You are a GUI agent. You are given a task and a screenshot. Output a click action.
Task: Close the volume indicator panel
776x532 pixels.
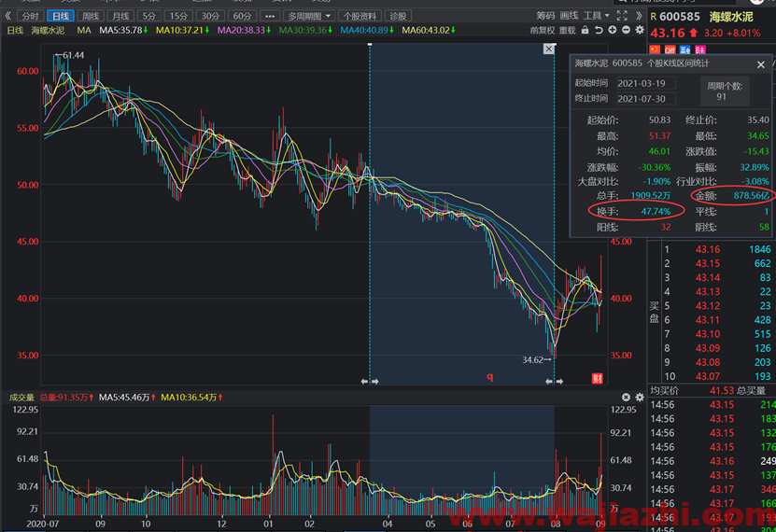pos(626,397)
